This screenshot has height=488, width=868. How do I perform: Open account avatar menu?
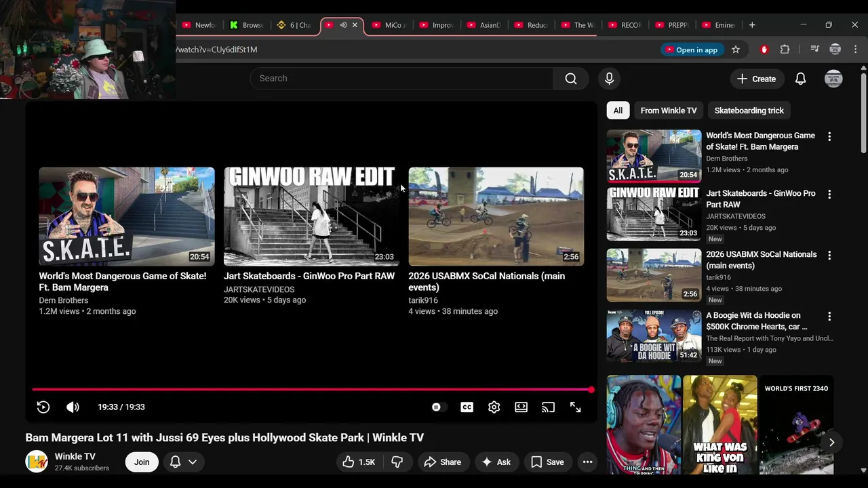tap(833, 79)
